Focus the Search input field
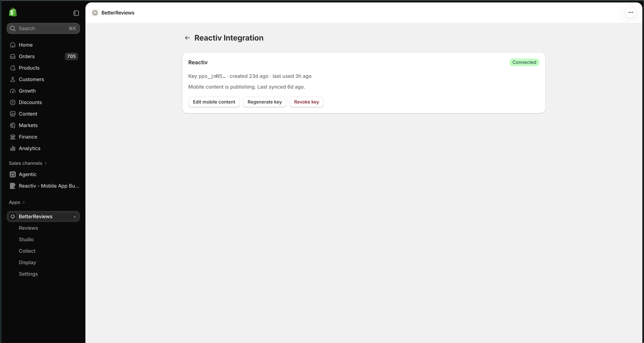This screenshot has height=343, width=644. coord(43,29)
